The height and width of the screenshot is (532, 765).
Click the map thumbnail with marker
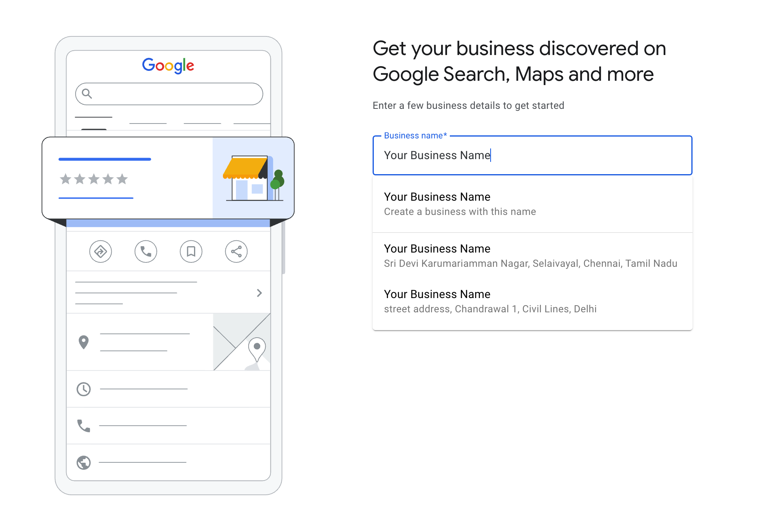tap(242, 342)
